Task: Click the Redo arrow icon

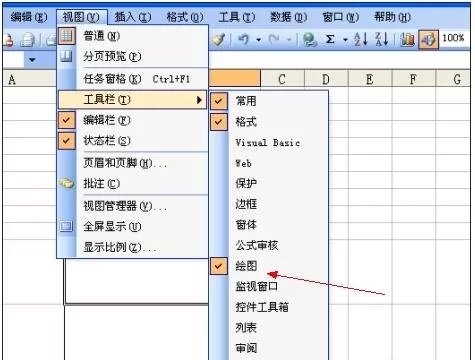Action: coord(274,40)
